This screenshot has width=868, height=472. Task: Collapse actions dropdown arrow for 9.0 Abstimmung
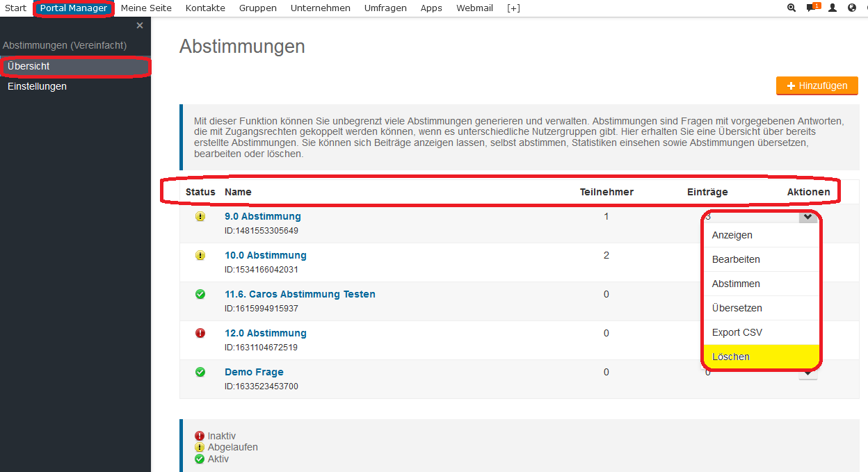(807, 217)
